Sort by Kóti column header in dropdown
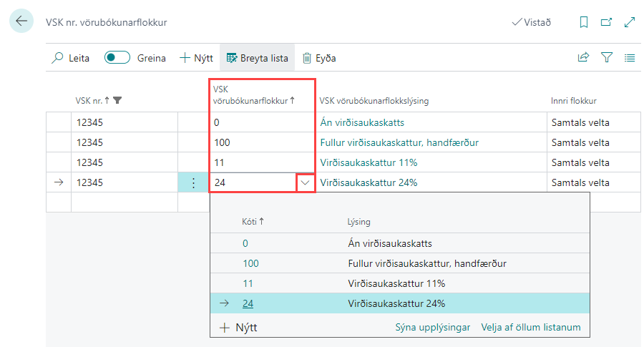 tap(253, 222)
